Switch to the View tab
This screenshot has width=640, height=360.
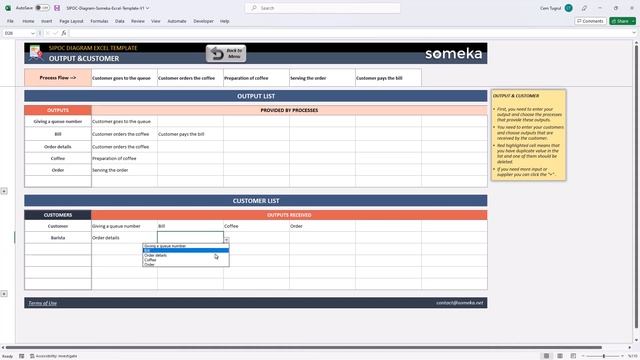coord(156,21)
